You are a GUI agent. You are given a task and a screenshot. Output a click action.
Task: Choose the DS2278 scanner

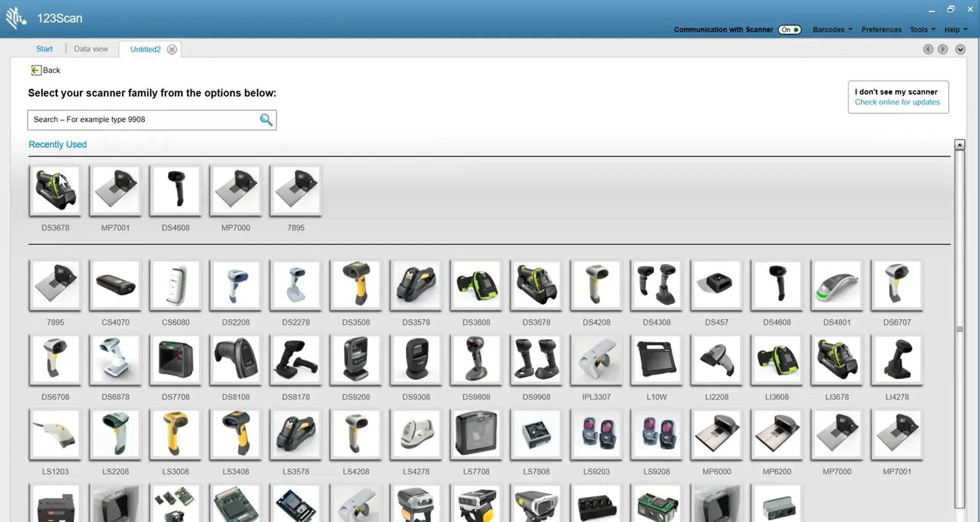coord(296,285)
